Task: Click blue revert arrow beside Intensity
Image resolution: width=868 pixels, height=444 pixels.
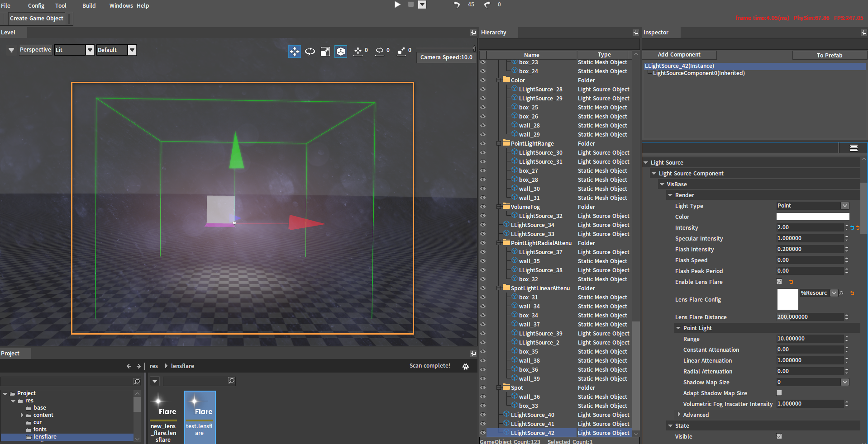Action: [852, 228]
